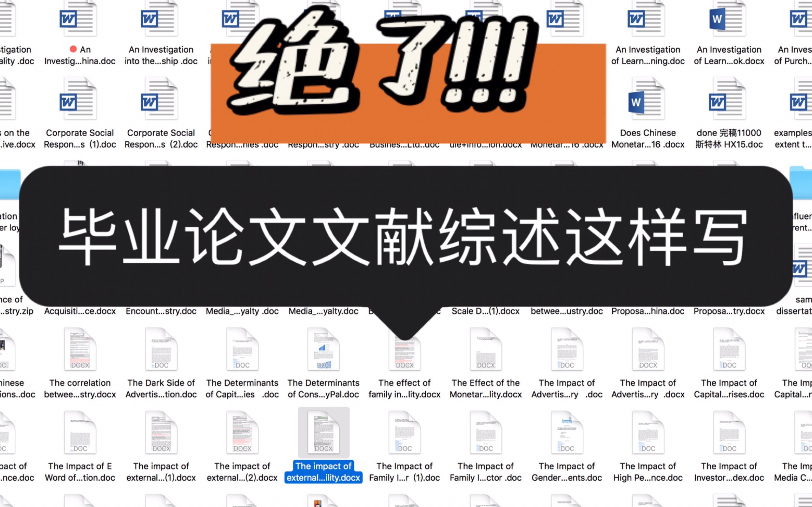The height and width of the screenshot is (507, 812).
Task: Select the icon of The Effect of the Monetar...lity.docx
Action: 486,349
